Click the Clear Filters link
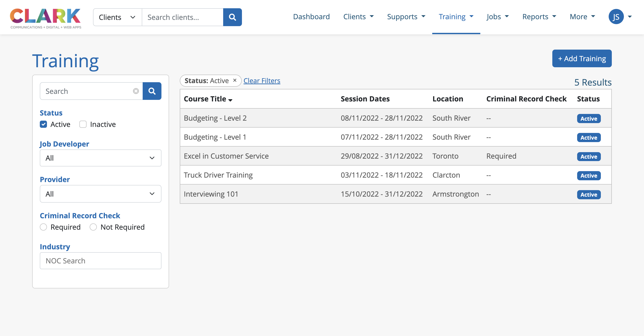Viewport: 644px width, 336px height. pos(262,81)
